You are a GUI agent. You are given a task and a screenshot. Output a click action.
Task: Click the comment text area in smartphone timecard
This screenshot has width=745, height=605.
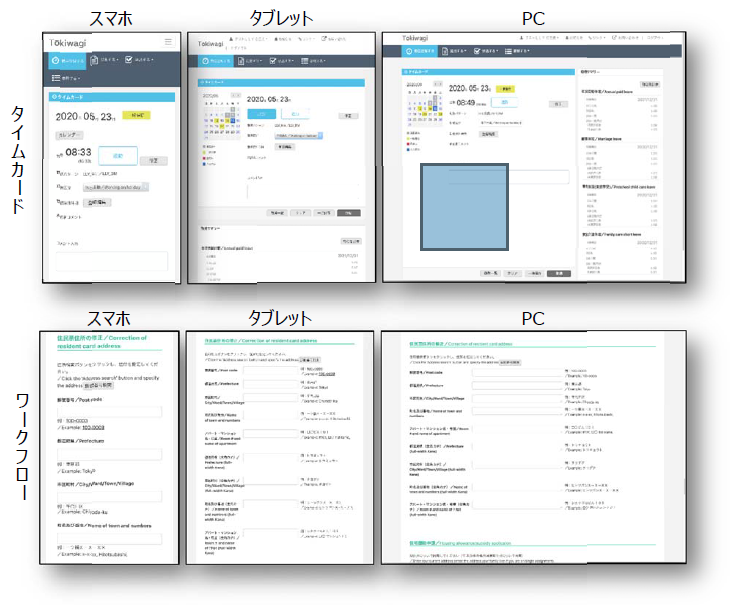110,261
